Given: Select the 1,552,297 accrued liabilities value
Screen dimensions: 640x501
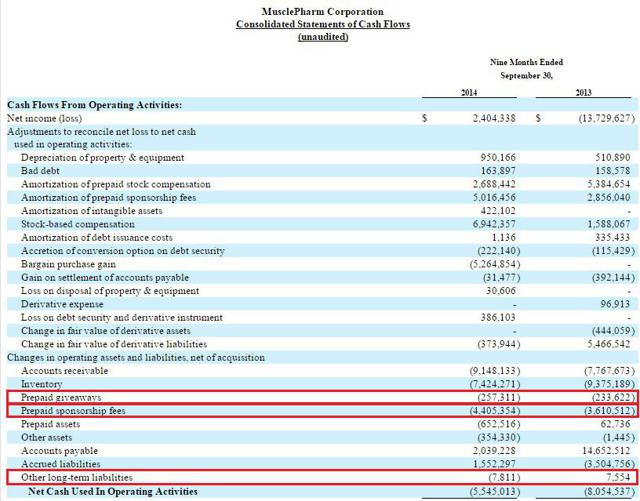Looking at the screenshot, I should (x=494, y=464).
